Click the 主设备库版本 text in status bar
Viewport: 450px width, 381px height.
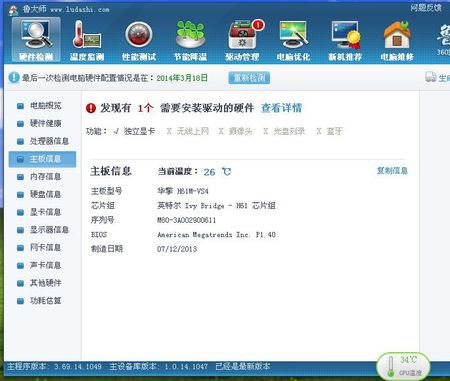pyautogui.click(x=159, y=366)
